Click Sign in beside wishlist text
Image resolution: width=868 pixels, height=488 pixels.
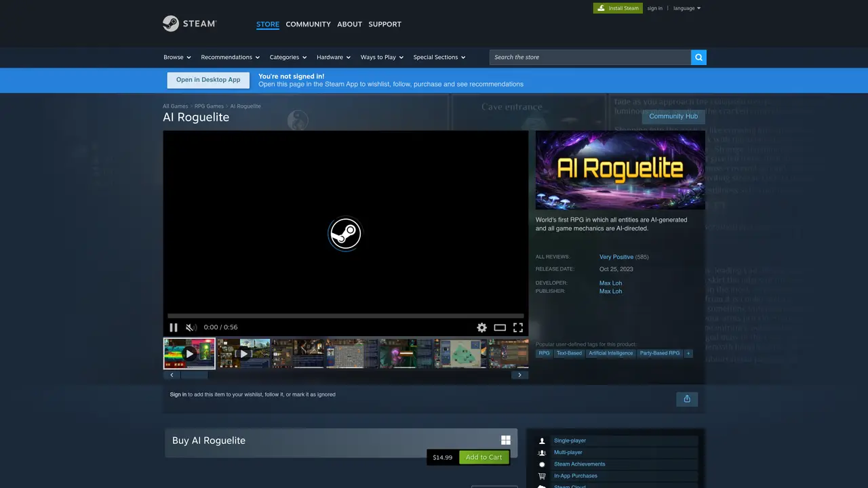(178, 394)
